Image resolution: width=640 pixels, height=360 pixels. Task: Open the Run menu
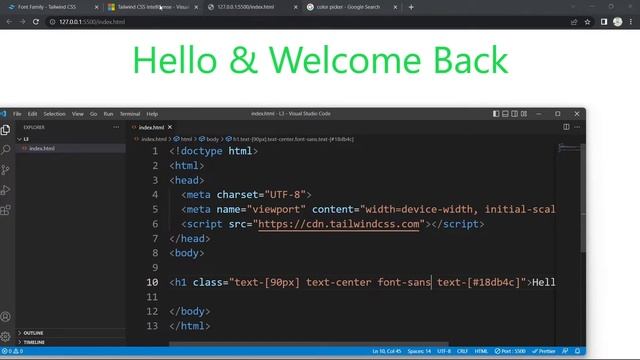[108, 114]
